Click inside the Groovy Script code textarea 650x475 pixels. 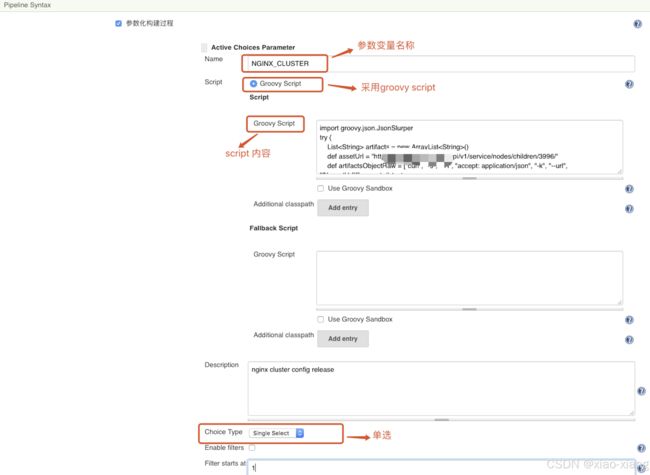[469, 147]
